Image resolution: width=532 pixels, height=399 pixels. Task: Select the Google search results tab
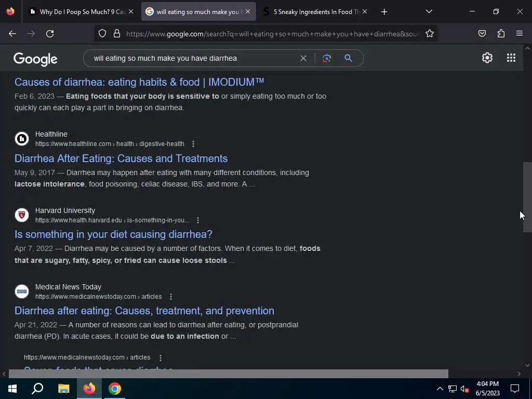[x=198, y=12]
